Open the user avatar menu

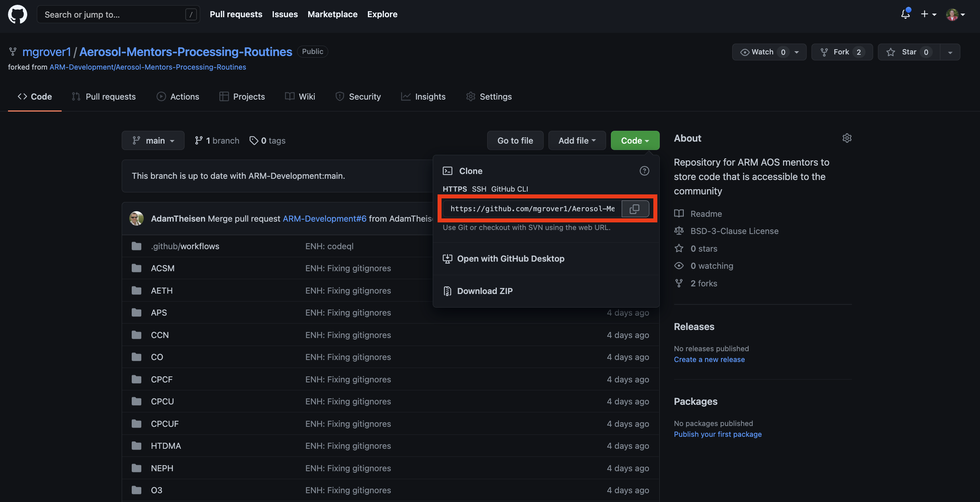pos(956,14)
